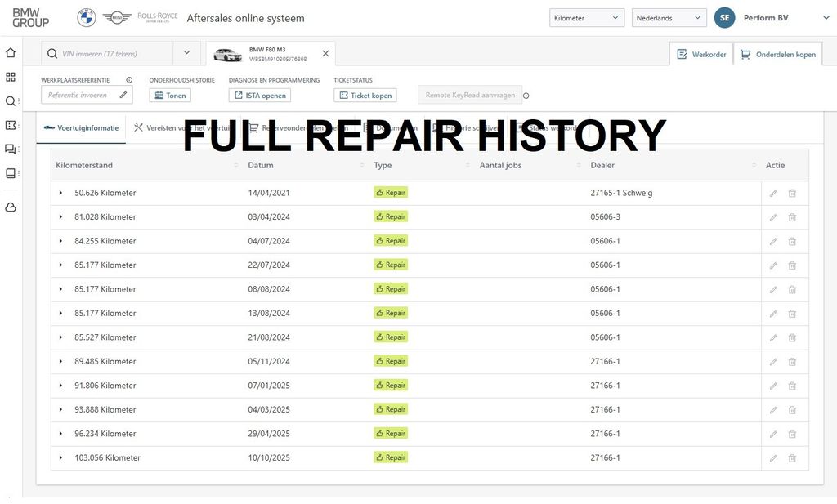Screen dimensions: 837x504
Task: Click the Ticket kopen button
Action: (365, 96)
